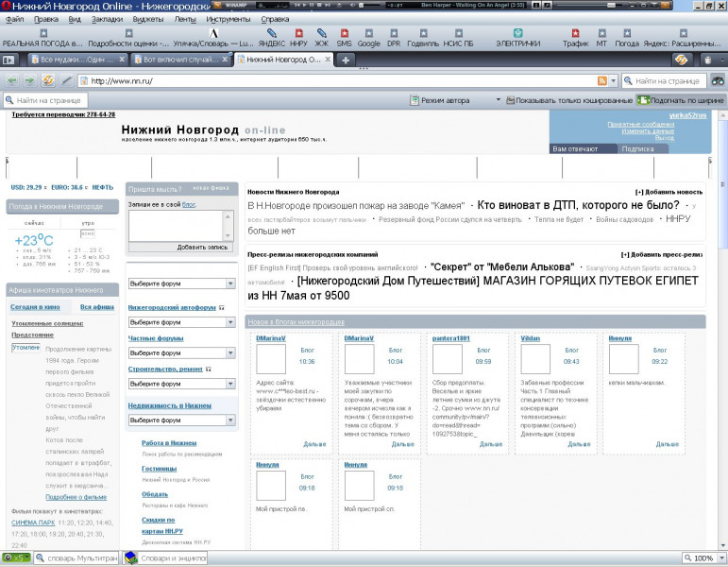Click the RSS feed icon in address bar
This screenshot has width=728, height=567.
(x=601, y=81)
